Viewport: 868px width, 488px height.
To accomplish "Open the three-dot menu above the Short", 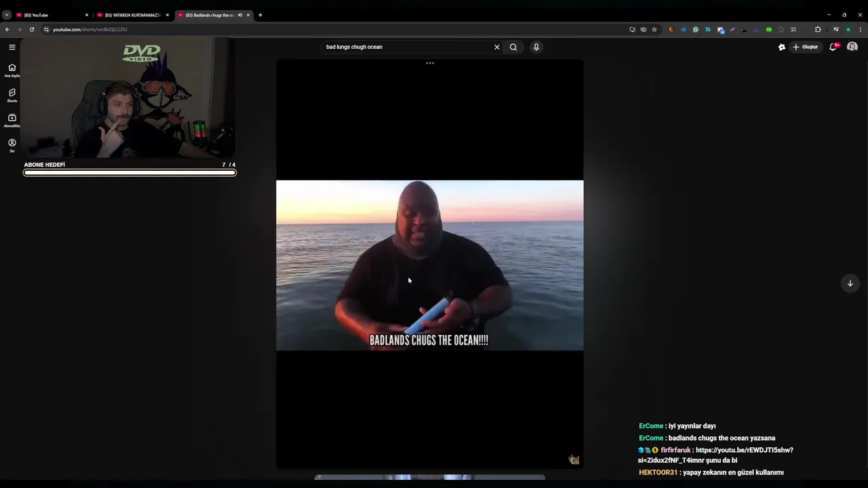I will tap(430, 63).
